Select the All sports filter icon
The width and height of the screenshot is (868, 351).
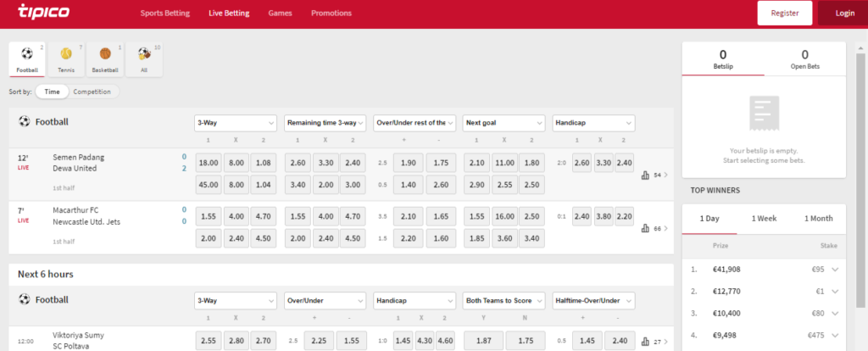coord(144,59)
